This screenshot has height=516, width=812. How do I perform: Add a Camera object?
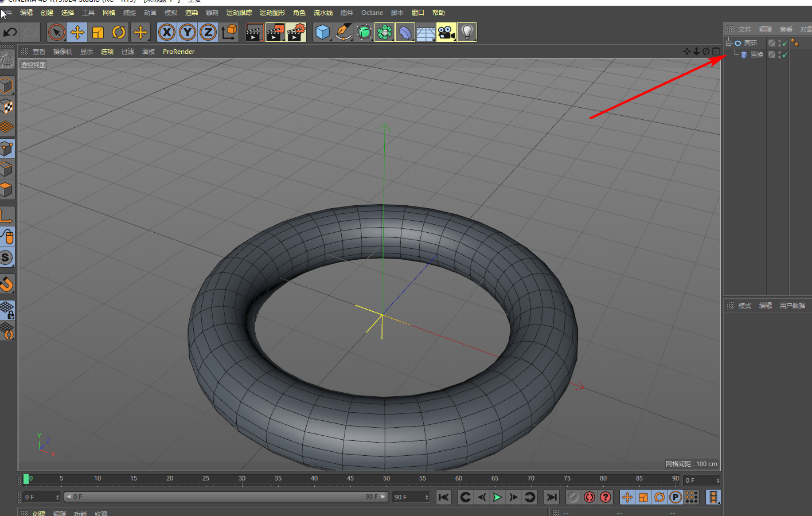[x=446, y=32]
